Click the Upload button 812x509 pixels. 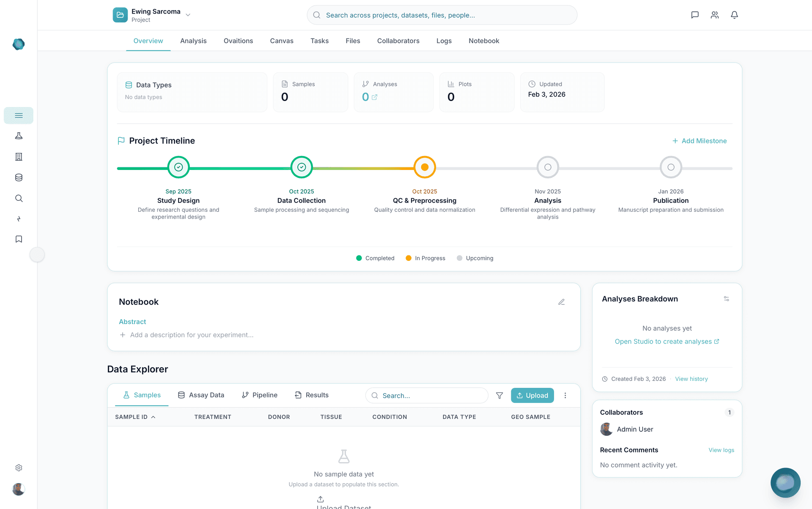[532, 395]
